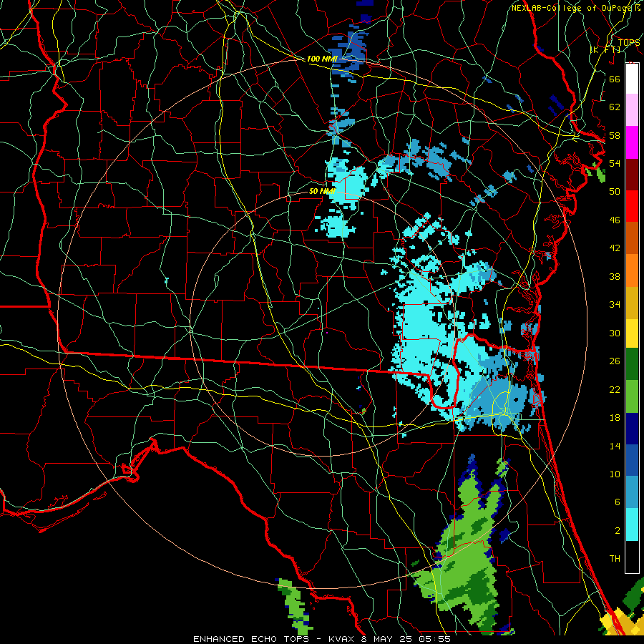This screenshot has width=644, height=644.
Task: Click the 'TOPS' legend title
Action: coord(628,42)
